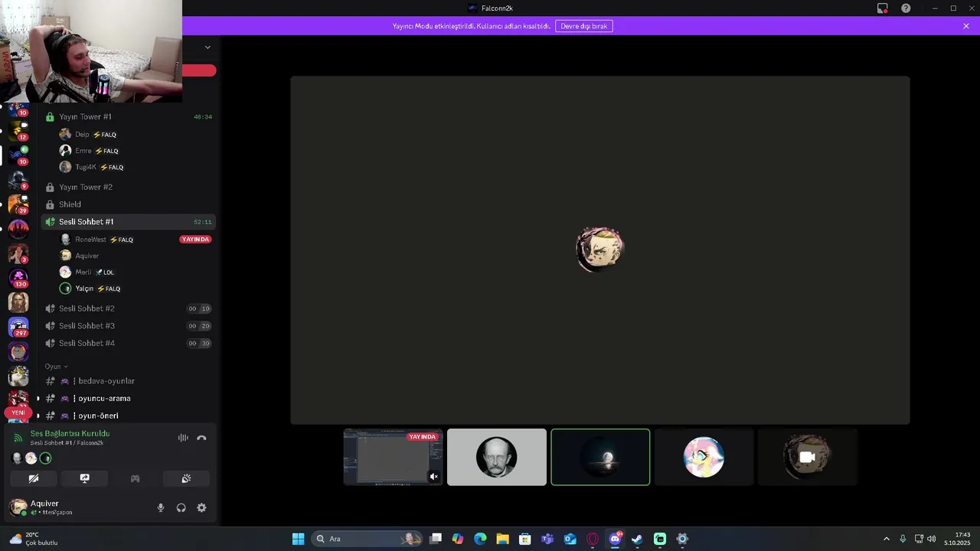Image resolution: width=980 pixels, height=551 pixels.
Task: Open the oyun-öneri text channel
Action: point(127,416)
